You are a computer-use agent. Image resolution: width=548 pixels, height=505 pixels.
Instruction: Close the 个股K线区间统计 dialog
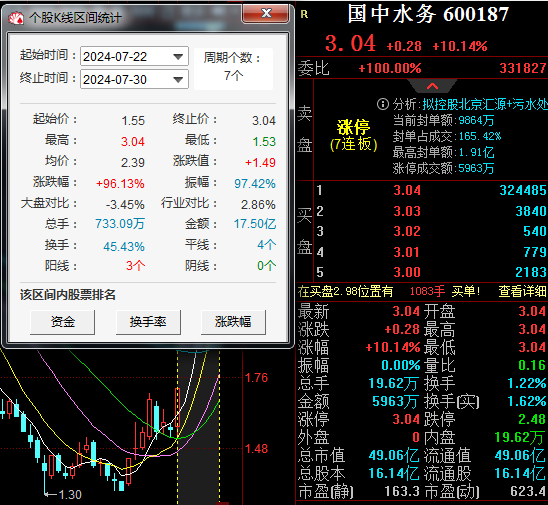click(266, 14)
